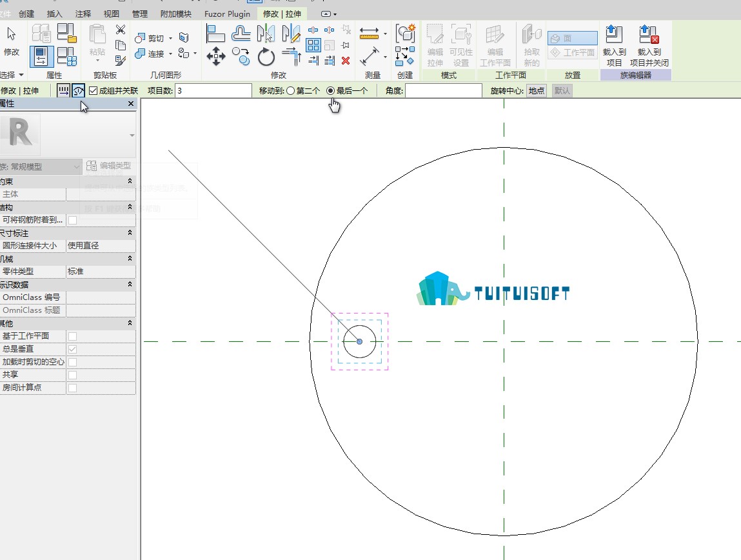The width and height of the screenshot is (741, 560).
Task: Click the Array tool in the ribbon
Action: click(313, 45)
